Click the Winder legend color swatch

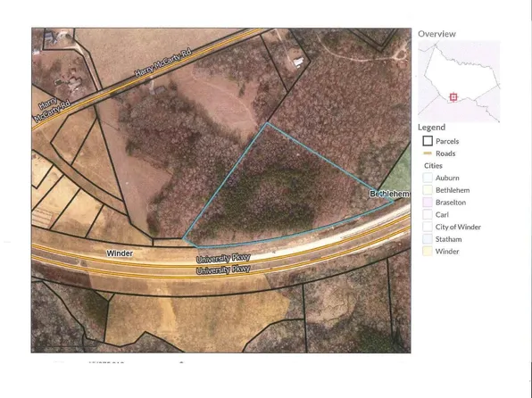pyautogui.click(x=428, y=251)
